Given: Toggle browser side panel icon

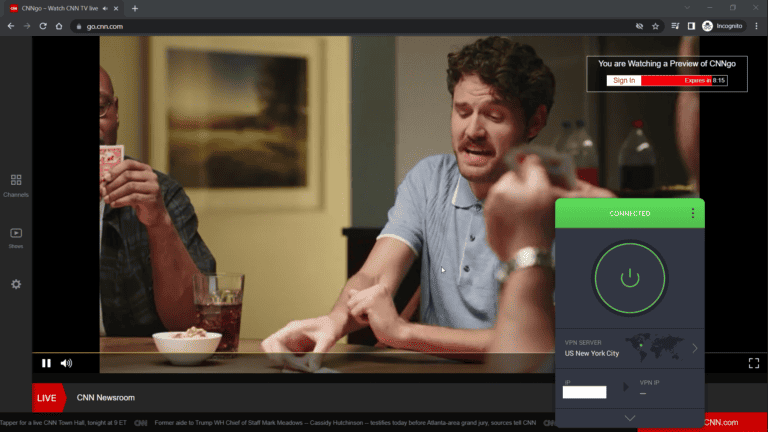Looking at the screenshot, I should coord(691,26).
